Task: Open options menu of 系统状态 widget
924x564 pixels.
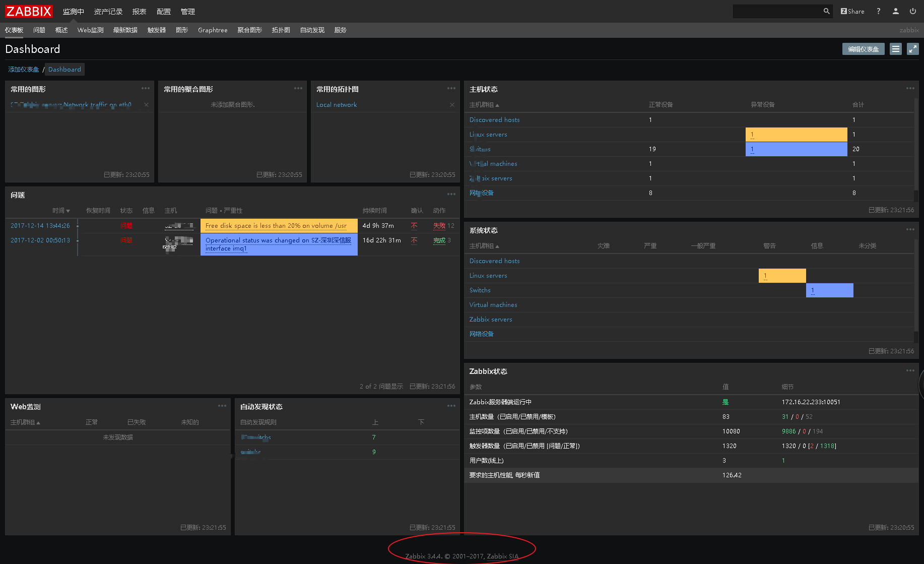Action: pos(910,229)
